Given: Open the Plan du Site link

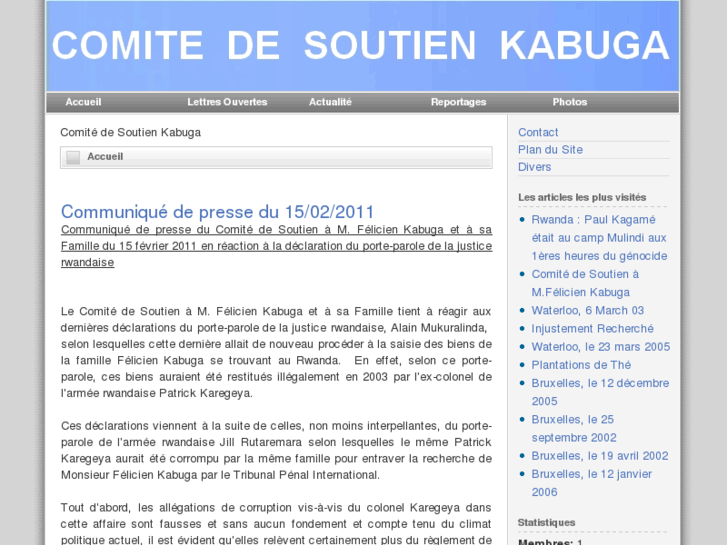Looking at the screenshot, I should point(550,150).
